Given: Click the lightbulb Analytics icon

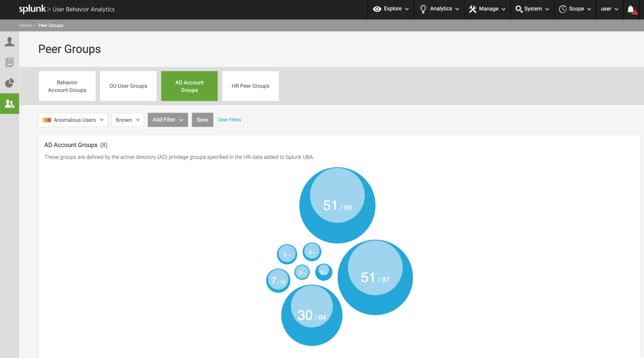Looking at the screenshot, I should [423, 9].
